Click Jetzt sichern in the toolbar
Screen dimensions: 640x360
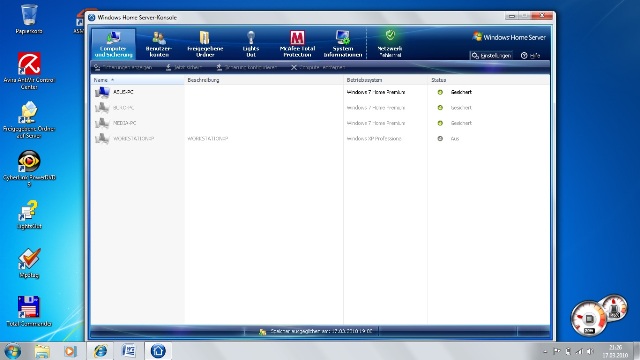click(183, 67)
